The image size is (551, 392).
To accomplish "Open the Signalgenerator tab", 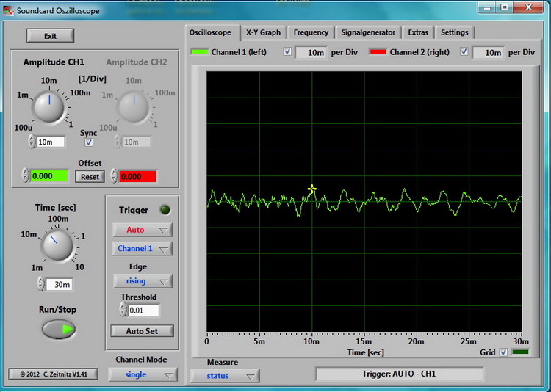I will [x=368, y=32].
